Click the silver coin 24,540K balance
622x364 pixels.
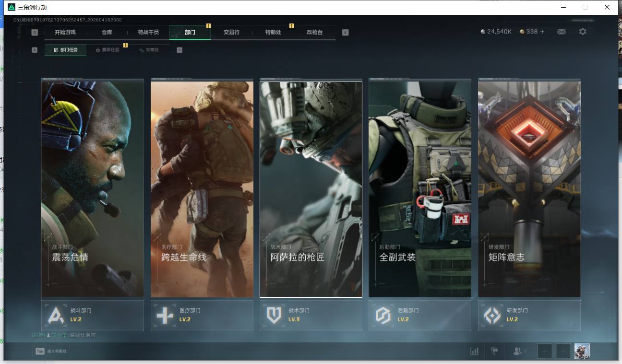[496, 32]
